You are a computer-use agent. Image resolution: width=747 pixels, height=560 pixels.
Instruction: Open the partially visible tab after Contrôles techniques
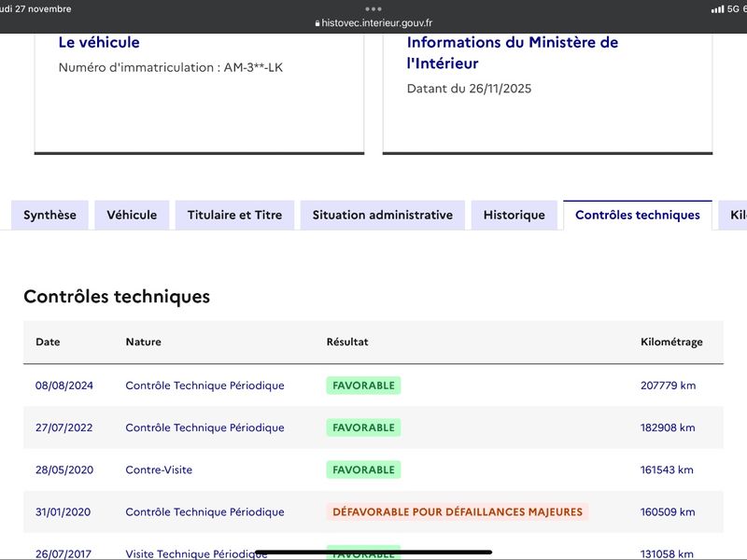click(x=735, y=215)
